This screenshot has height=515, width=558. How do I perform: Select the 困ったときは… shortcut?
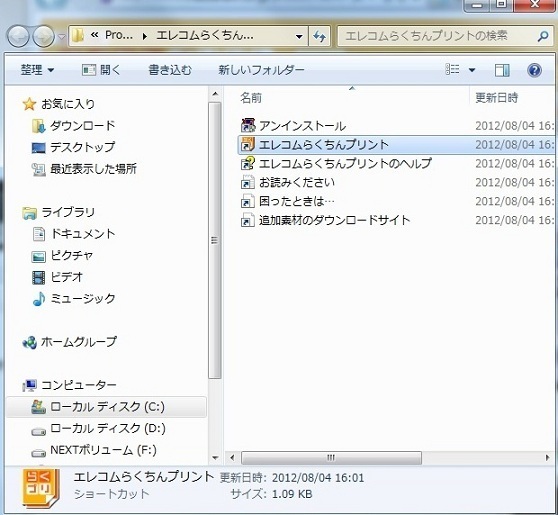(x=296, y=201)
